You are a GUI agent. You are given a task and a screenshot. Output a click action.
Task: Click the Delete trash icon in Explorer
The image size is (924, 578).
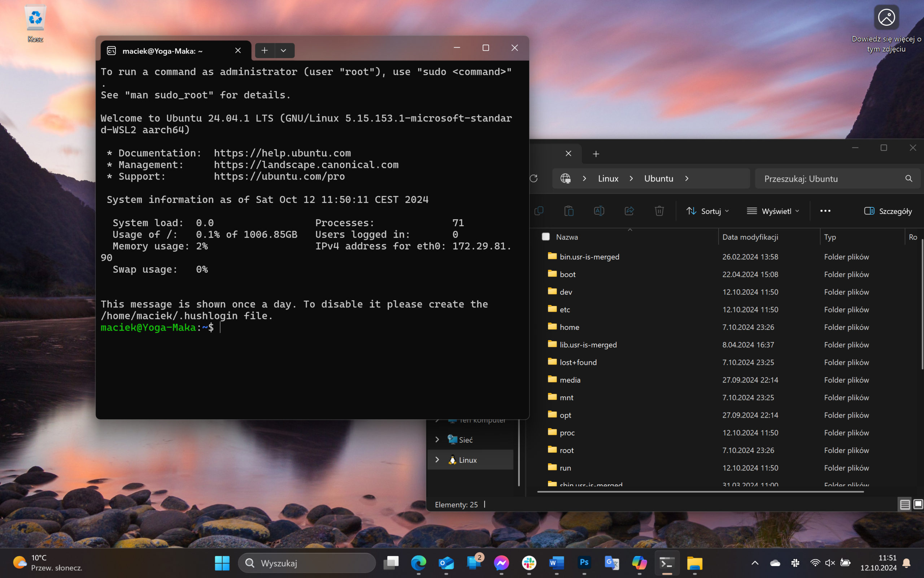659,211
